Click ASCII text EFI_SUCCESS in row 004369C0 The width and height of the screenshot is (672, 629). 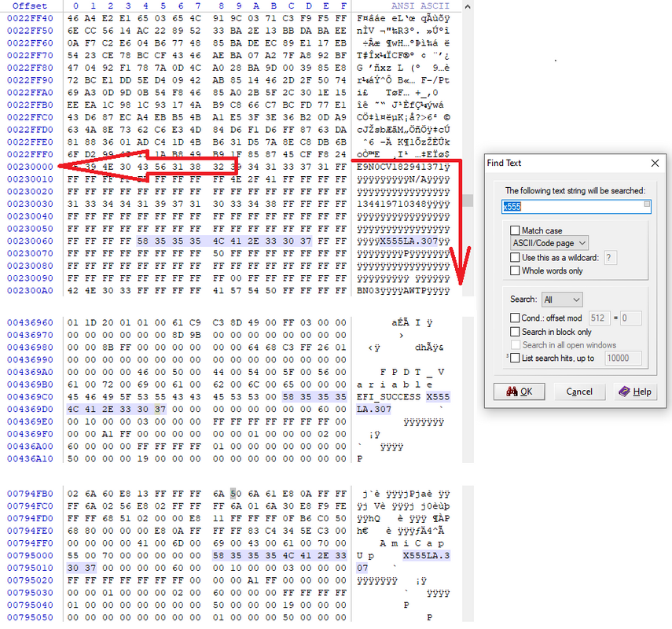click(389, 396)
